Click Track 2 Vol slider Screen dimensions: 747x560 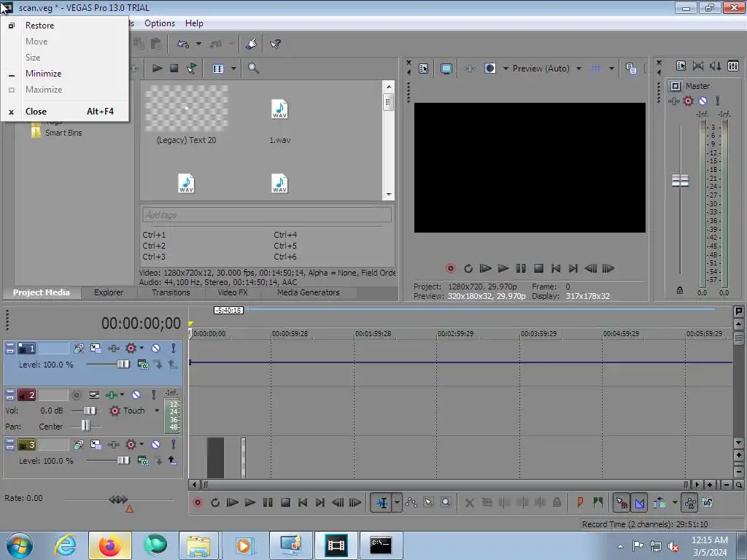coord(90,411)
